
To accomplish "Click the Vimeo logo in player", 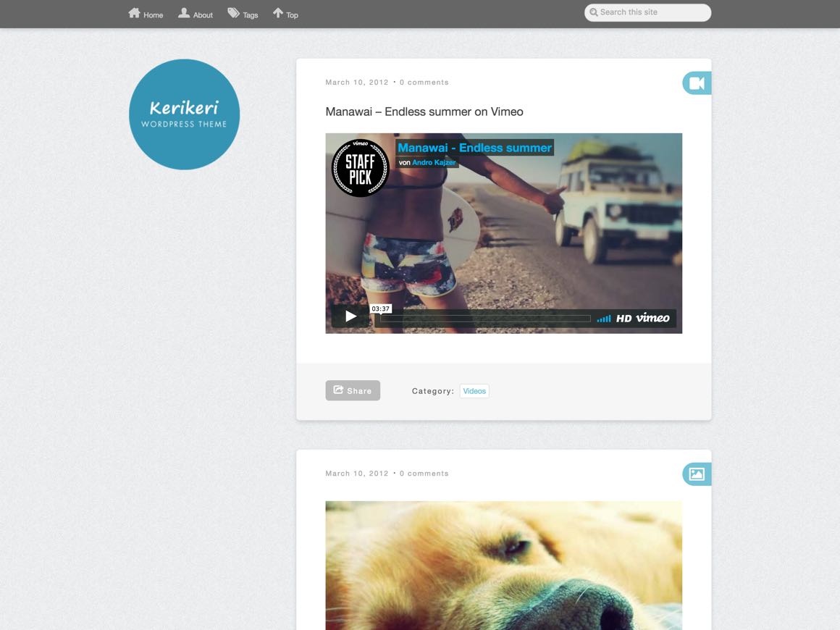I will pyautogui.click(x=652, y=318).
